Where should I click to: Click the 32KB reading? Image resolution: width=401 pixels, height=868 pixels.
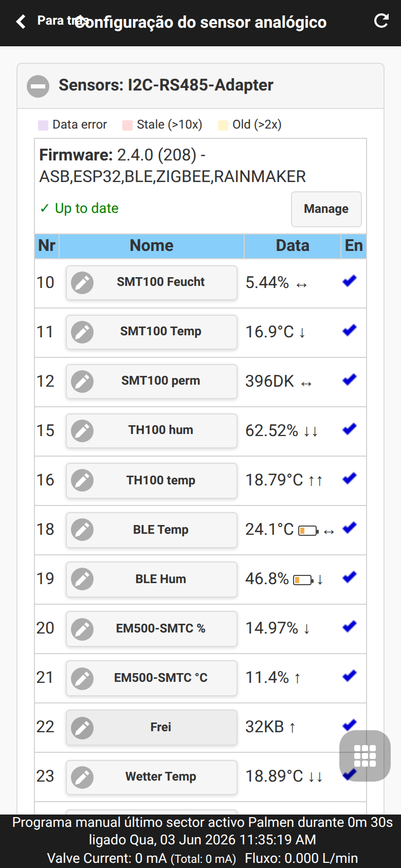(265, 727)
